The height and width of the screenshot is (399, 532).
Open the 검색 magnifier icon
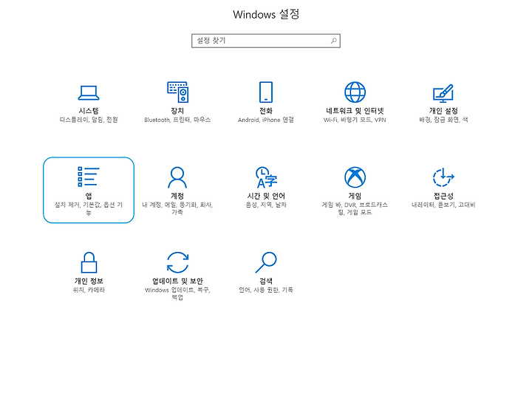[x=266, y=262]
